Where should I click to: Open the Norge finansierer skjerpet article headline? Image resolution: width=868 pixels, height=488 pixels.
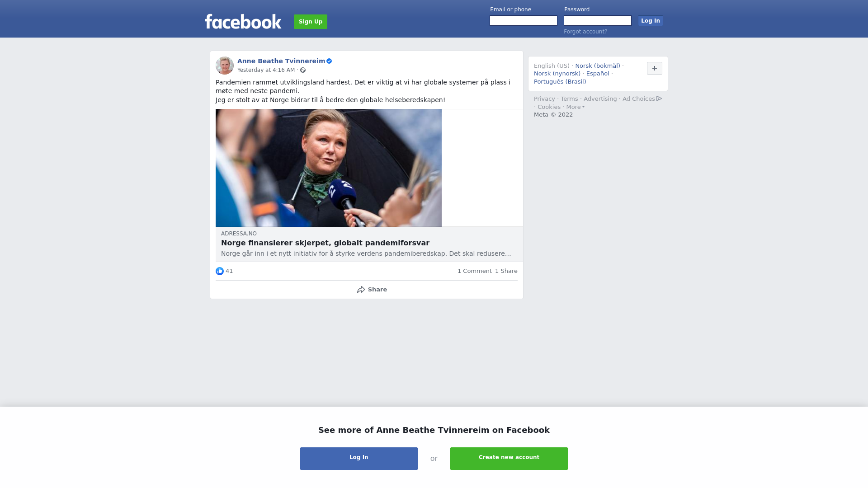pyautogui.click(x=325, y=243)
